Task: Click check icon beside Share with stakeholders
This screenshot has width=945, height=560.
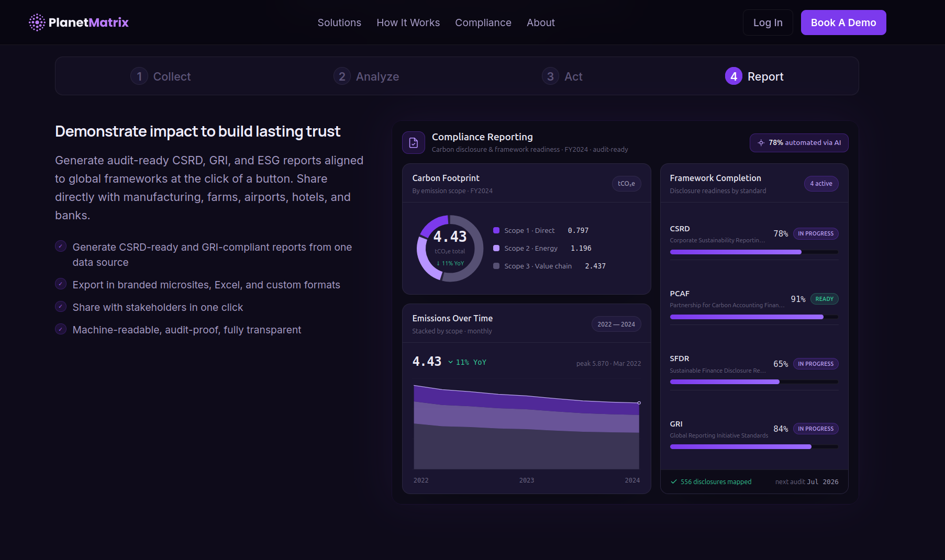Action: coord(61,307)
